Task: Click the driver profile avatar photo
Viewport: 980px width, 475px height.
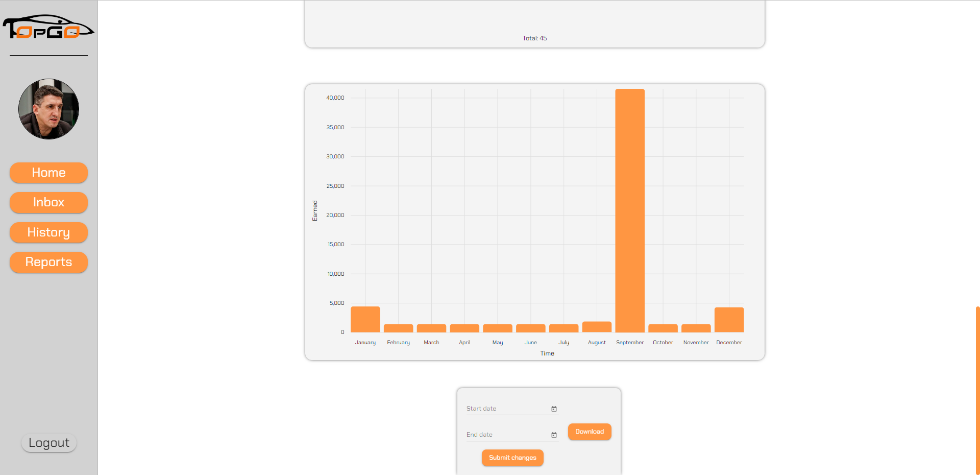Action: pos(48,109)
